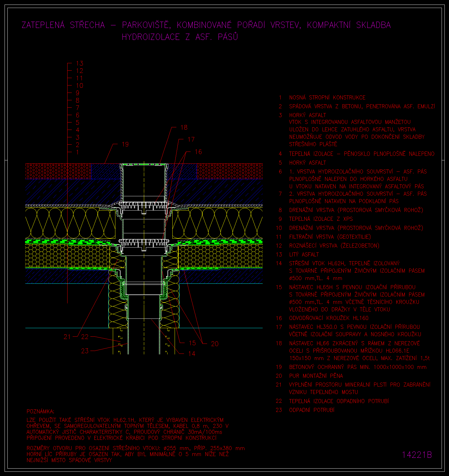449x476 pixels.
Task: Click leader label '16' near the drain
Action: [x=199, y=152]
